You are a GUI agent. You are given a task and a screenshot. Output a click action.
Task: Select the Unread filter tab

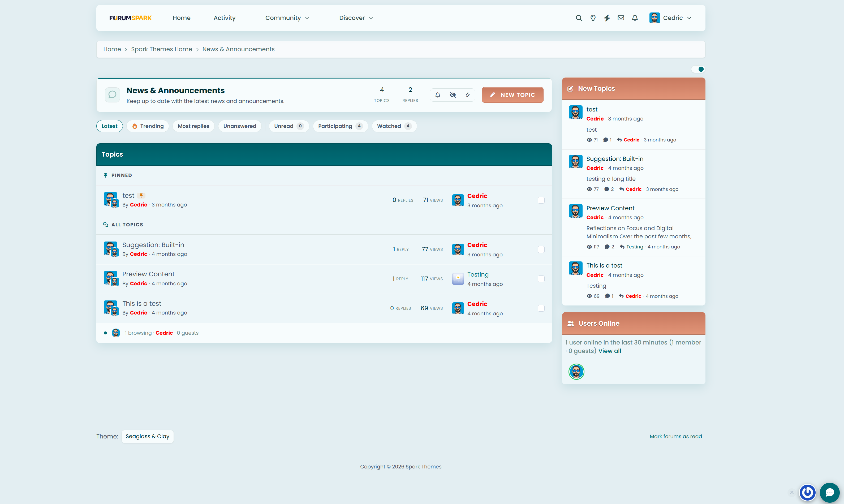289,126
